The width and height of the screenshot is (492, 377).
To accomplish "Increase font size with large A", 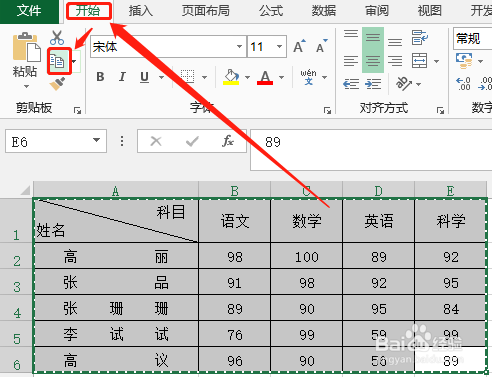I will point(299,46).
